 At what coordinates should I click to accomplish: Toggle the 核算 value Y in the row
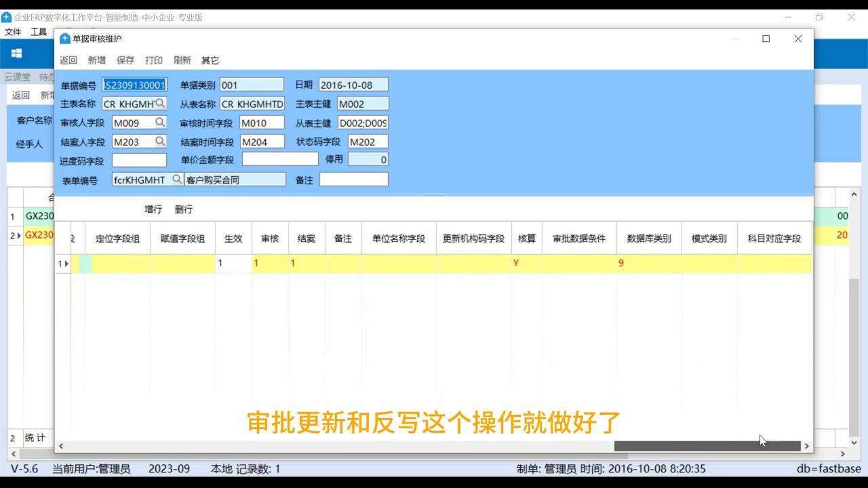click(517, 263)
